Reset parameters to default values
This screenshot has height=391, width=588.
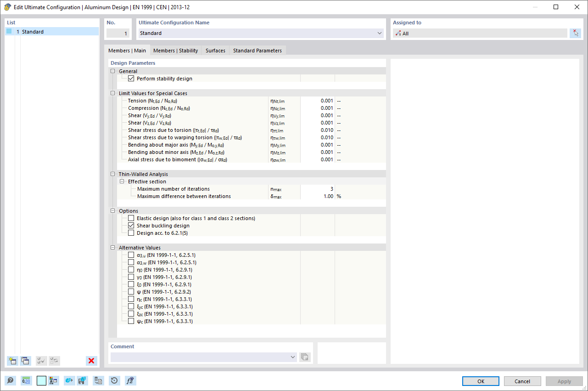point(114,380)
